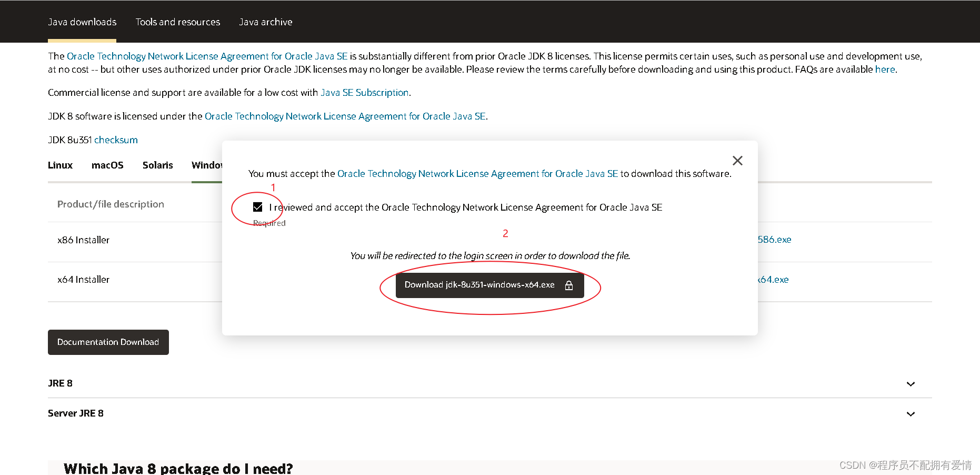
Task: Click the Server JRE 8 section heading
Action: tap(76, 413)
